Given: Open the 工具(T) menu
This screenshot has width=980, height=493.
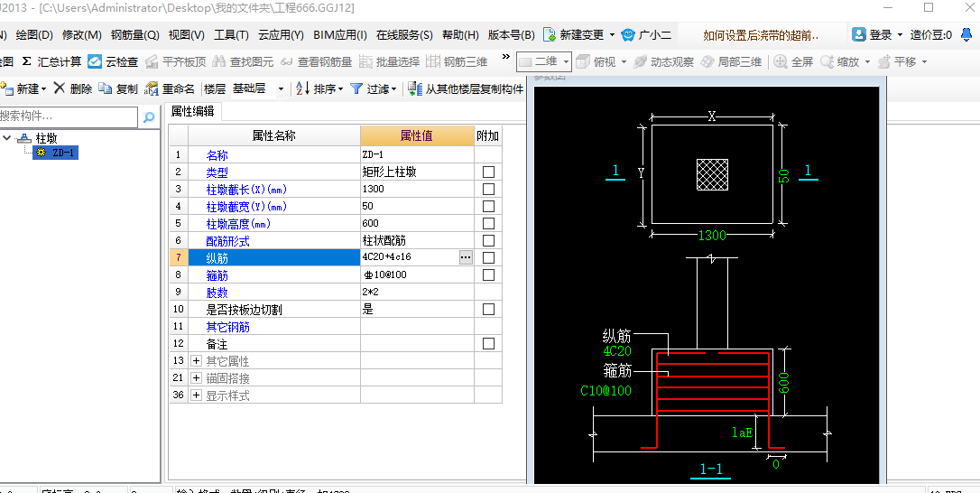Looking at the screenshot, I should pos(231,35).
